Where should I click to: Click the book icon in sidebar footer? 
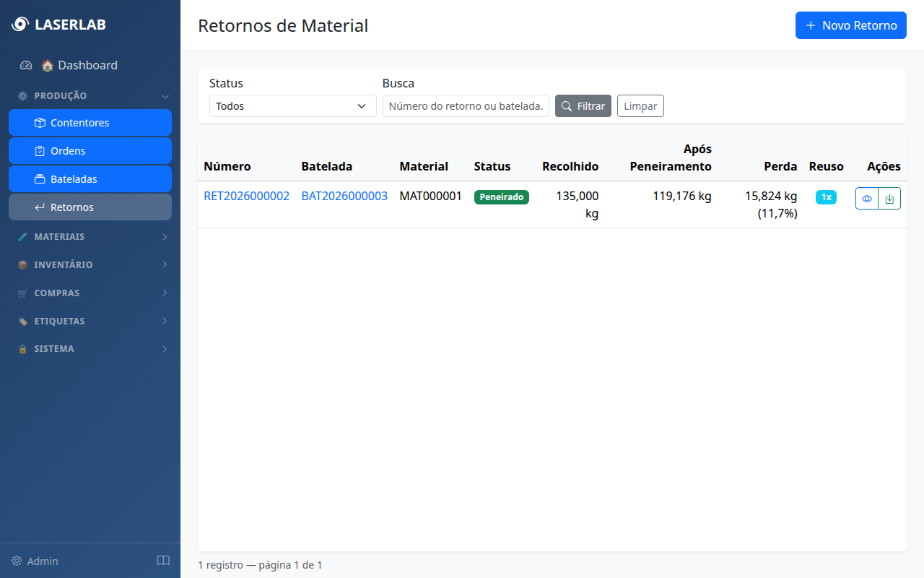pos(163,561)
